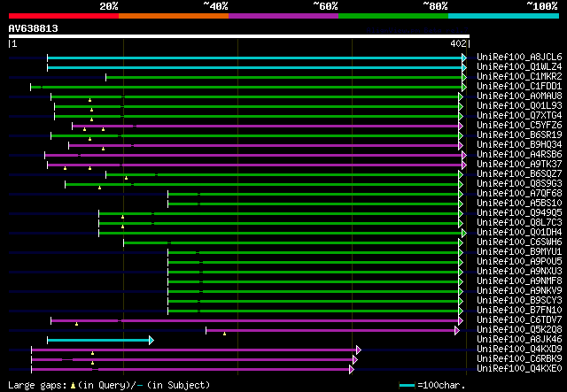Select the UniRef100_Q01DH4 label
Viewport: 567px width, 392px height.
click(x=519, y=233)
